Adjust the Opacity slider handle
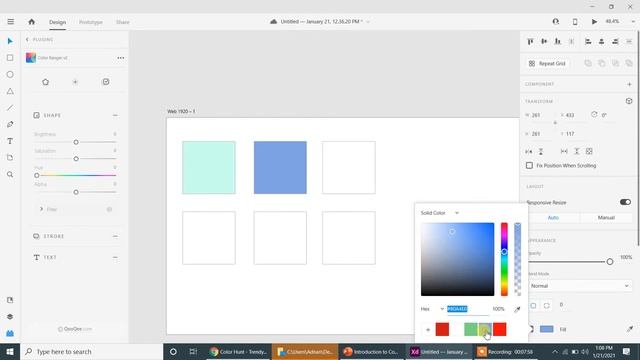This screenshot has height=360, width=640. click(x=609, y=262)
